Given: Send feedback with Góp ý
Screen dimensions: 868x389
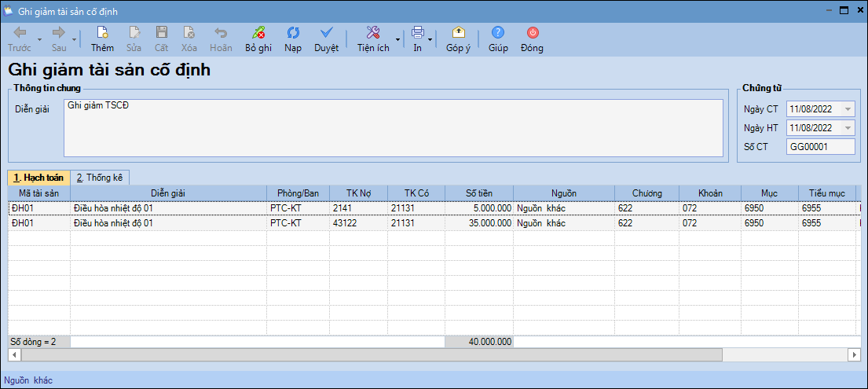Looking at the screenshot, I should coord(459,39).
